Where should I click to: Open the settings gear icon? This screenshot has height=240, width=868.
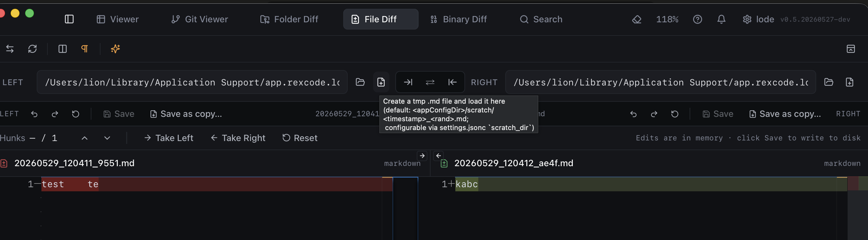click(747, 19)
